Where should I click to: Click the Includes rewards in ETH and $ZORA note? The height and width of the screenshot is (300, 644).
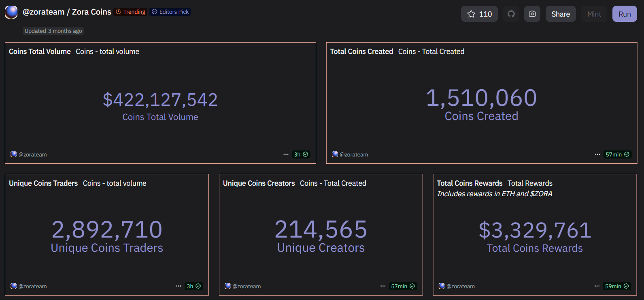495,194
